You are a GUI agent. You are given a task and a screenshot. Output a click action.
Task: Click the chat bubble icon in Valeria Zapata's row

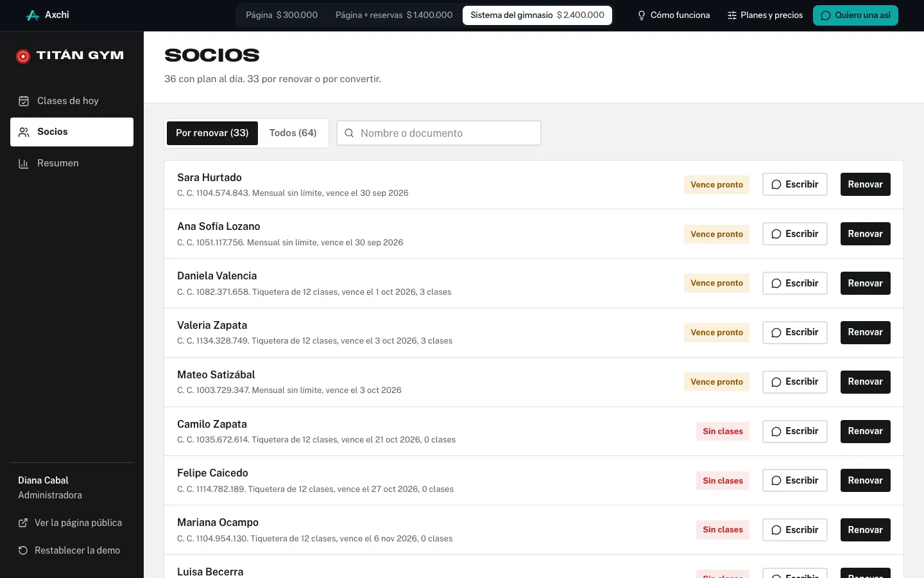point(776,333)
